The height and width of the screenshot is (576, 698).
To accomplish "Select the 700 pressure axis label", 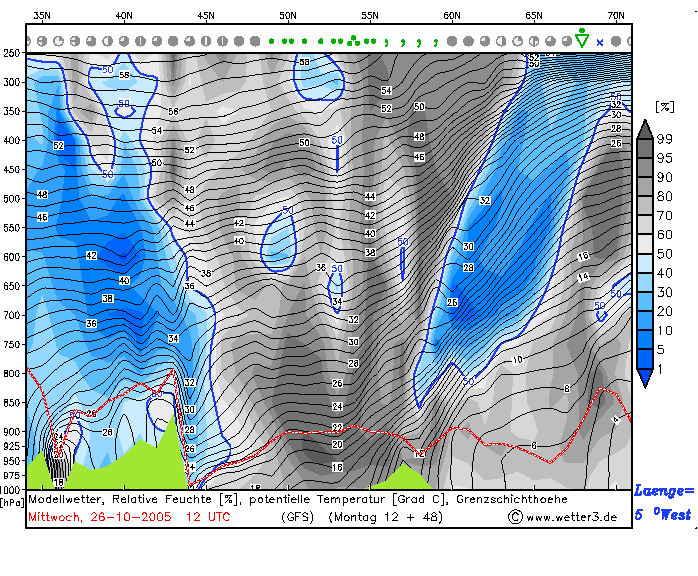I will point(12,315).
